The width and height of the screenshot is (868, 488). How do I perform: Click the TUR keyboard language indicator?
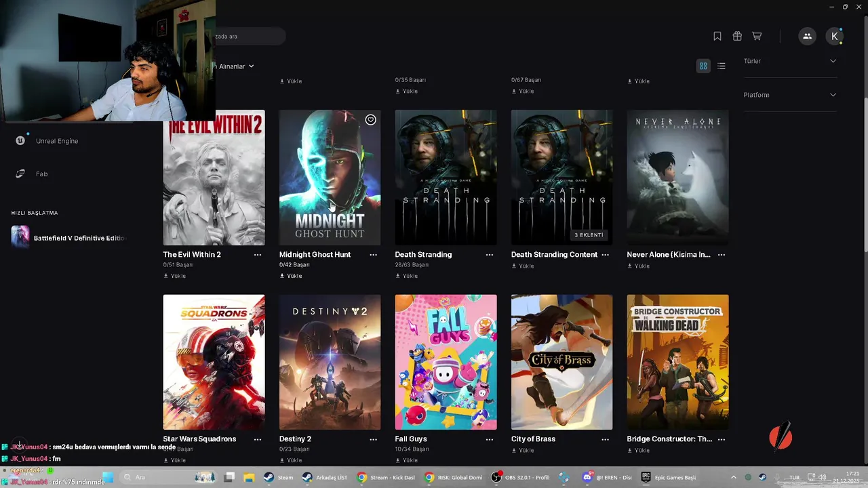point(794,477)
